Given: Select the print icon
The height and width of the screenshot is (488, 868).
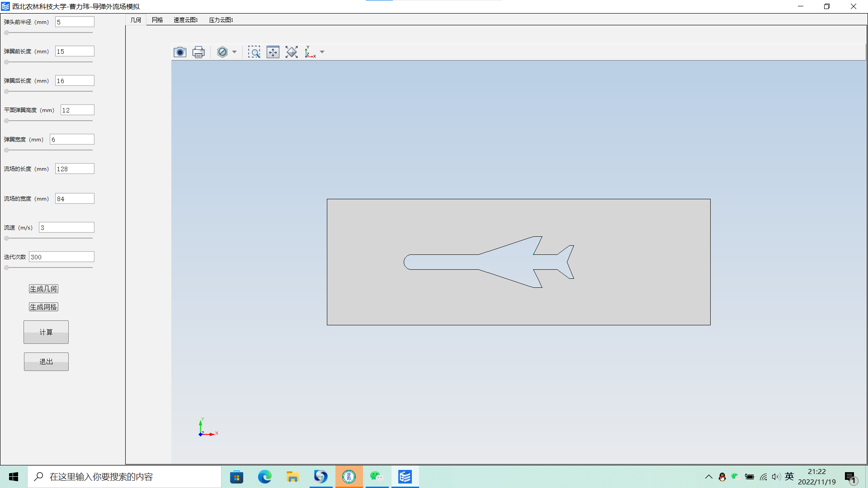Looking at the screenshot, I should tap(198, 52).
